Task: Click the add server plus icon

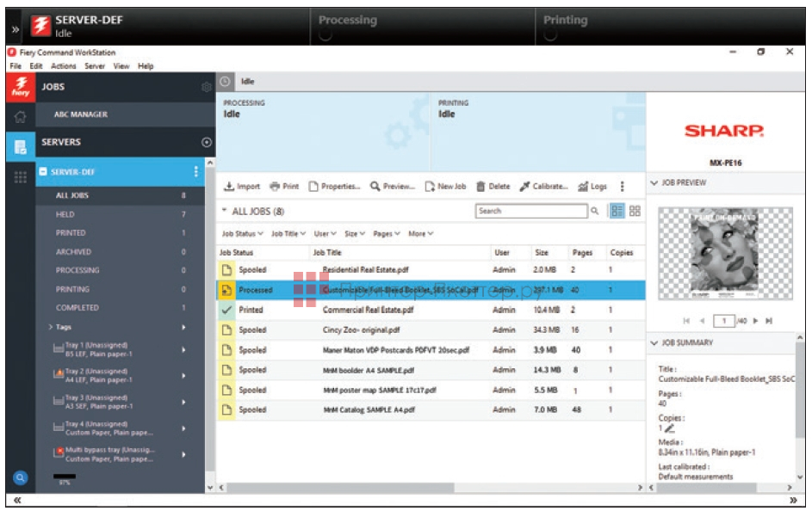Action: tap(207, 142)
